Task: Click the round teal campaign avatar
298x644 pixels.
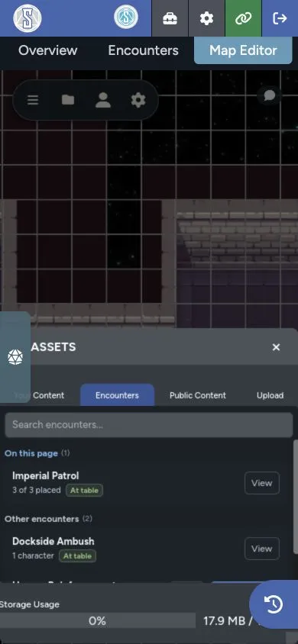Action: [126, 18]
